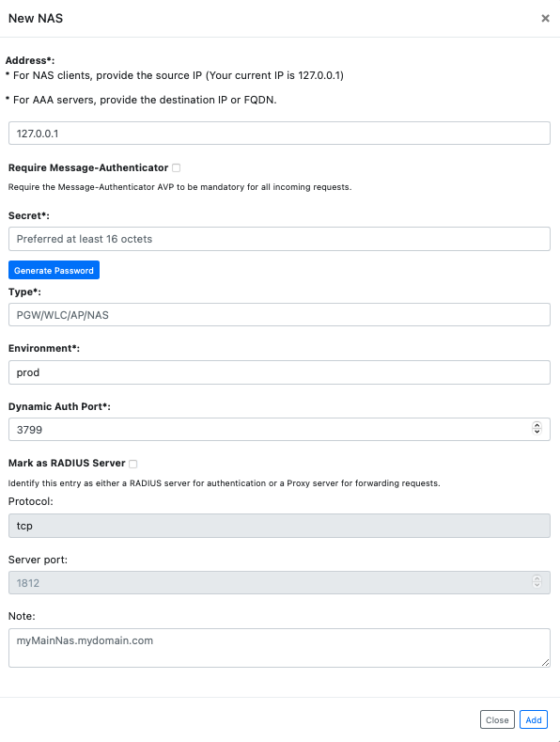Click the Mark as RADIUS Server label
560x742 pixels.
point(67,464)
